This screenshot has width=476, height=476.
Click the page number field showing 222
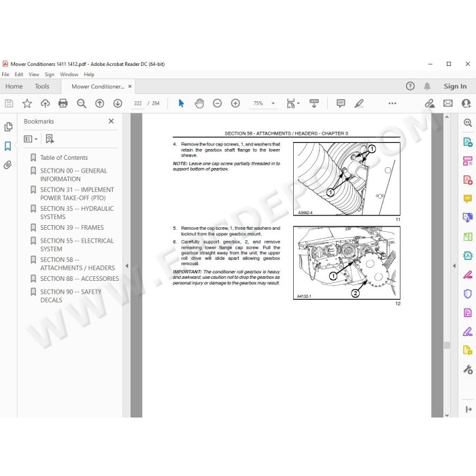coord(138,103)
